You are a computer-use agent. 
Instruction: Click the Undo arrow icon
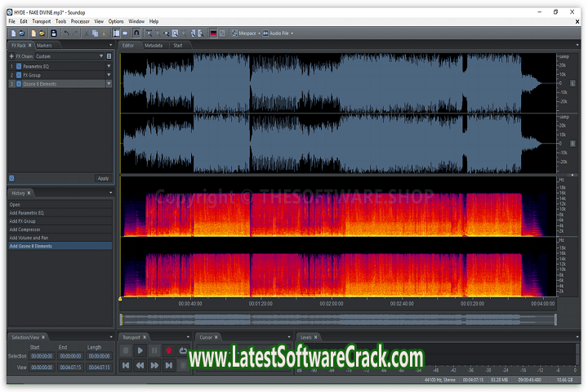tap(66, 33)
